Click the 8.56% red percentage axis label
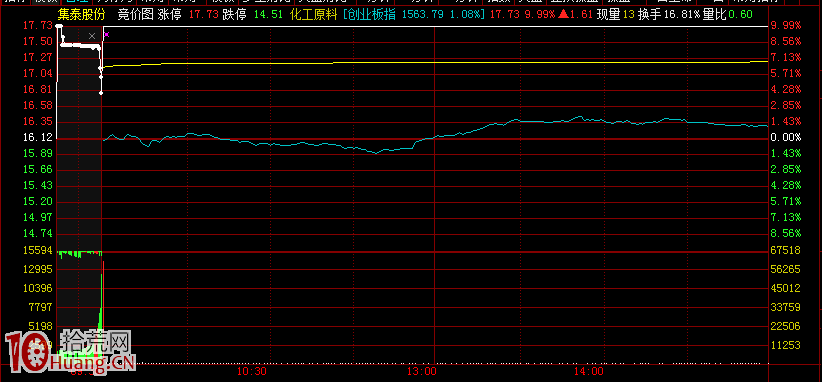822x382 pixels. (786, 41)
